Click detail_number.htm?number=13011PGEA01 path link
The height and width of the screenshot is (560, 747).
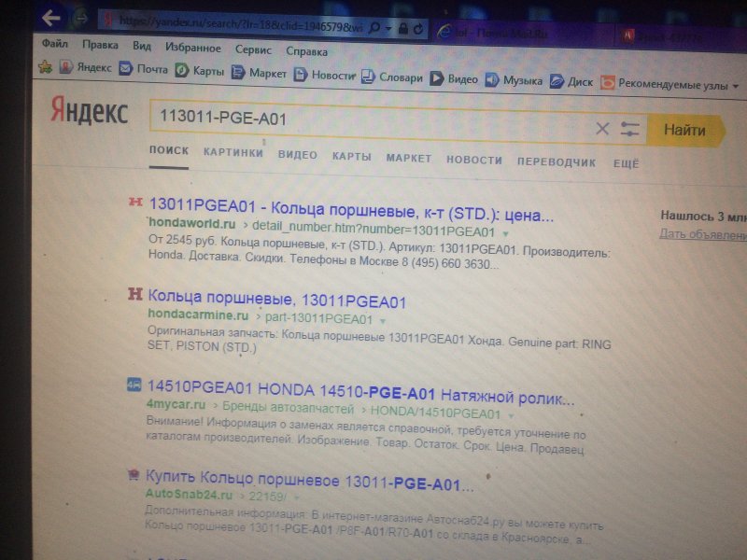click(x=373, y=229)
